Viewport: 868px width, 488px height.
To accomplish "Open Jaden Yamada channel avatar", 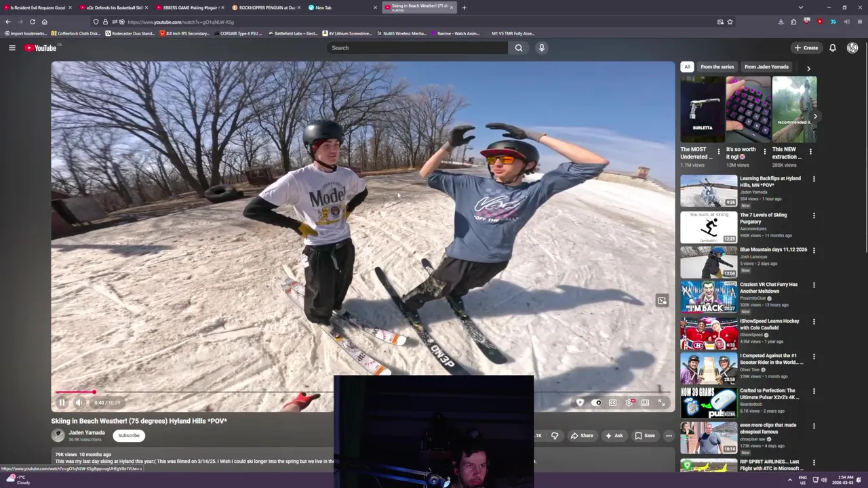I will pyautogui.click(x=58, y=436).
